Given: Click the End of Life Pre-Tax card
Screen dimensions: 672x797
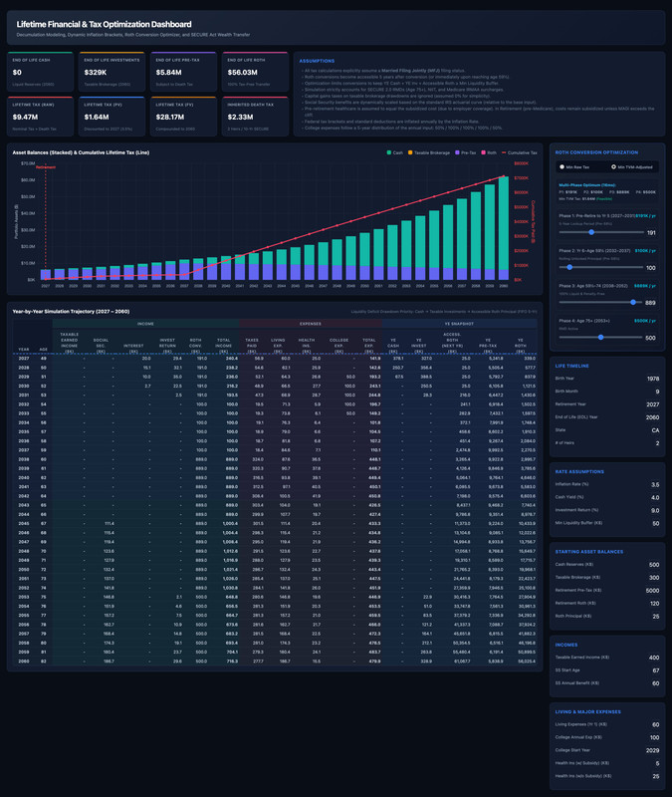Looking at the screenshot, I should pos(183,72).
